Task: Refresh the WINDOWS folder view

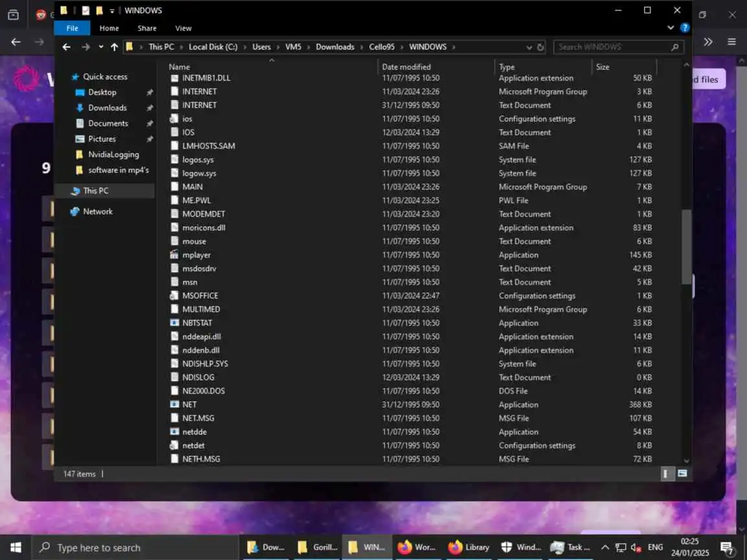Action: pos(540,47)
